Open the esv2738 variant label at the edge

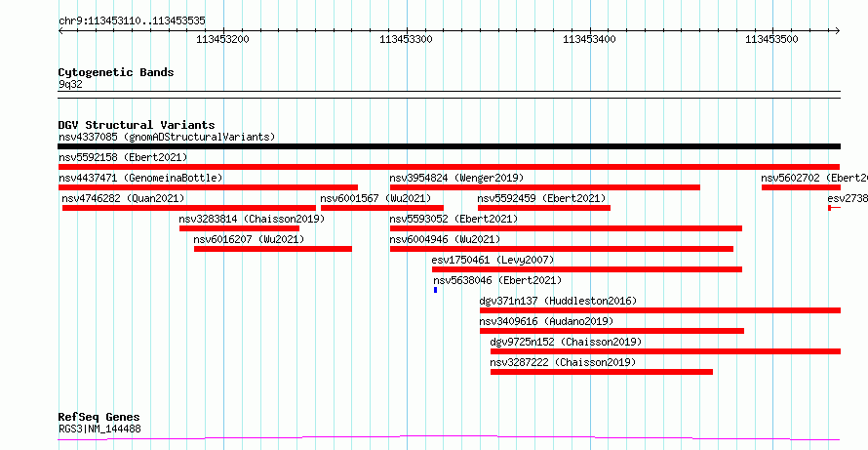(848, 198)
